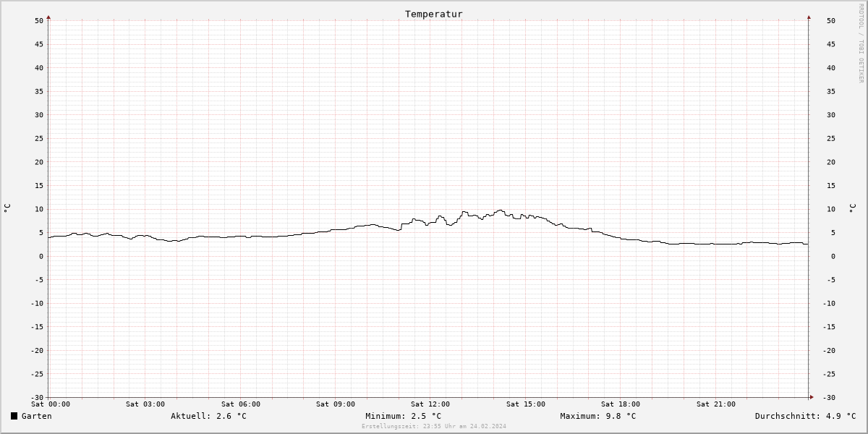Click the 35 label on the left axis

coord(39,91)
